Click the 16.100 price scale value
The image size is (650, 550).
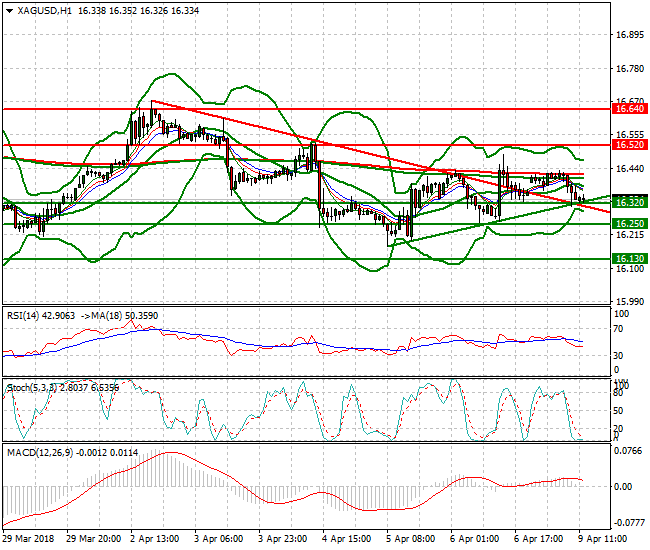pos(630,269)
